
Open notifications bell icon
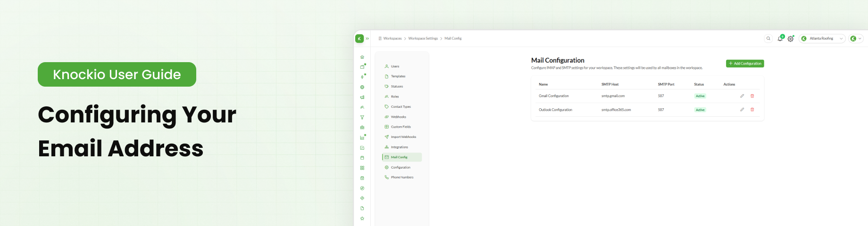click(780, 39)
